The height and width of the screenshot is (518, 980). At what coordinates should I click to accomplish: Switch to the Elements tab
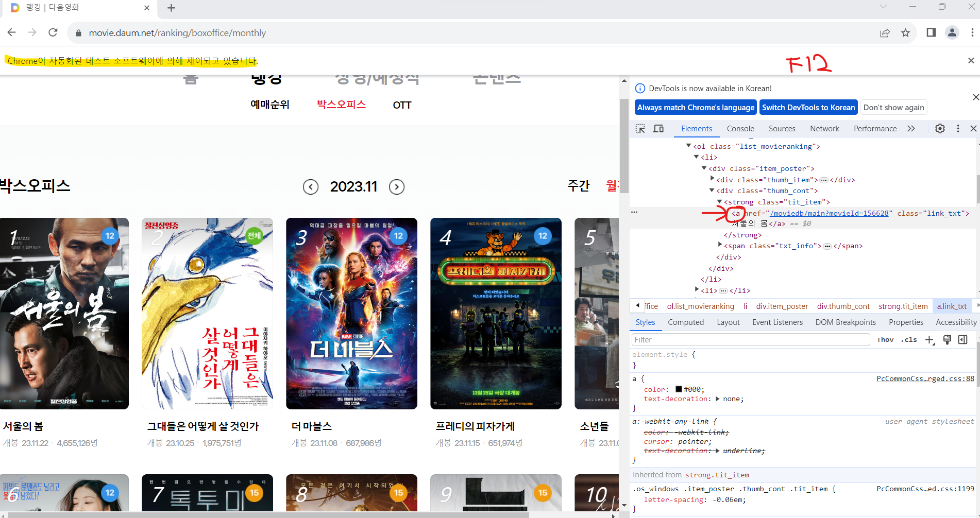coord(697,129)
